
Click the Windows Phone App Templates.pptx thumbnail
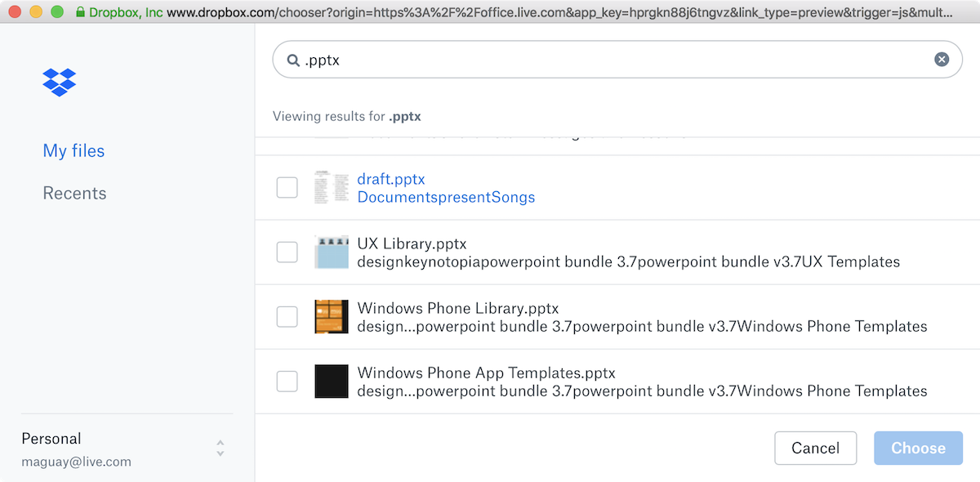click(332, 382)
